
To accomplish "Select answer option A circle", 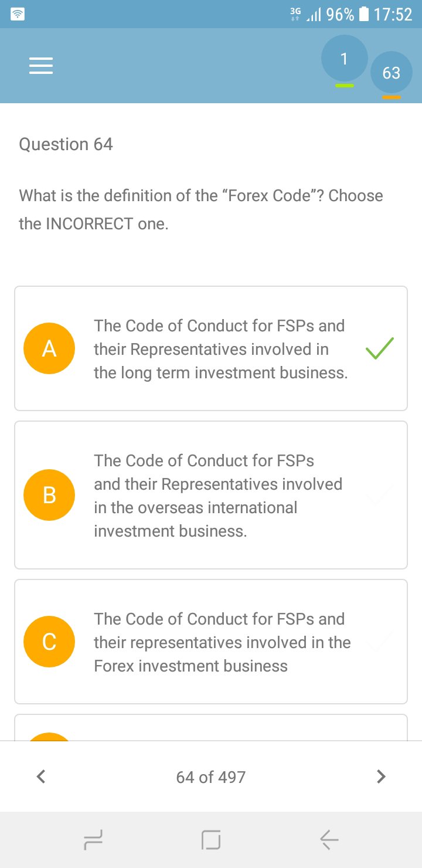I will click(x=49, y=348).
